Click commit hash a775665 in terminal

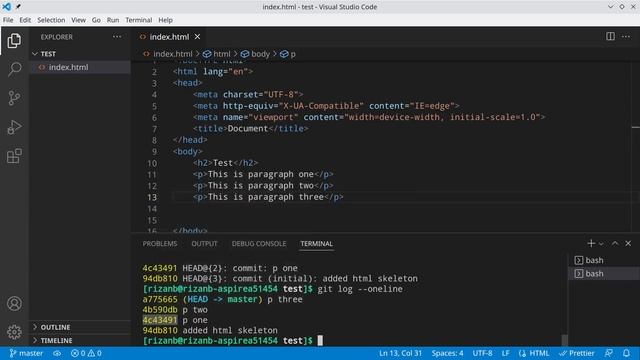(x=160, y=299)
